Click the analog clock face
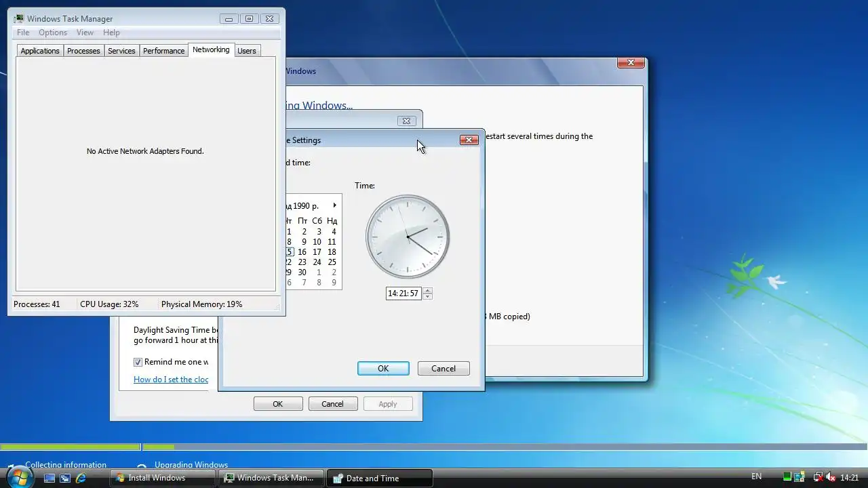This screenshot has width=868, height=488. (408, 237)
